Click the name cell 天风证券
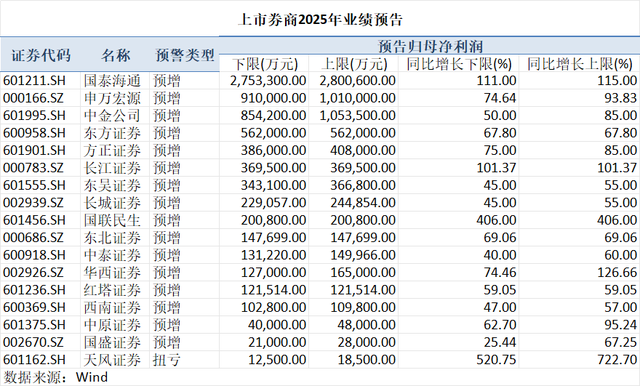This screenshot has height=386, width=640. click(112, 359)
